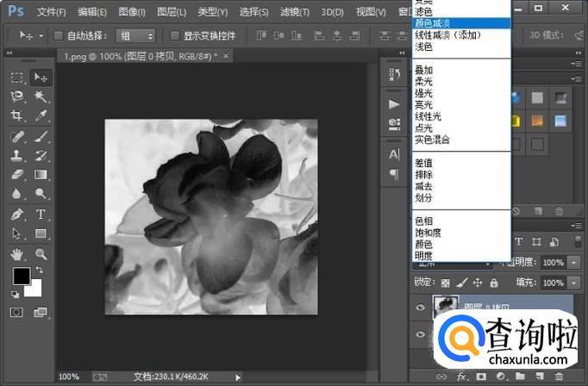Screen dimensions: 588x386
Task: Open the tool preset picker arrow
Action: 41,36
